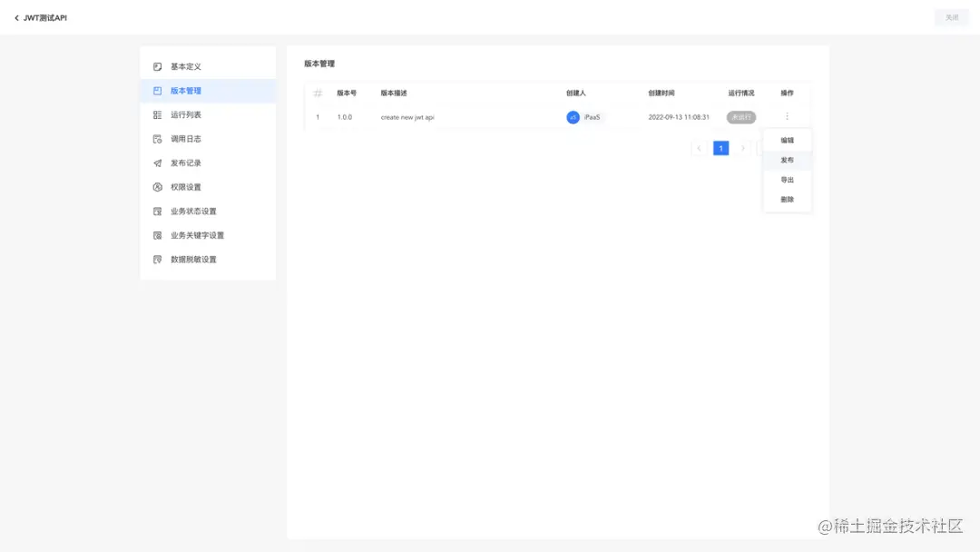Screen dimensions: 980x552
Task: Click the 基本定义 sidebar icon
Action: click(x=158, y=66)
